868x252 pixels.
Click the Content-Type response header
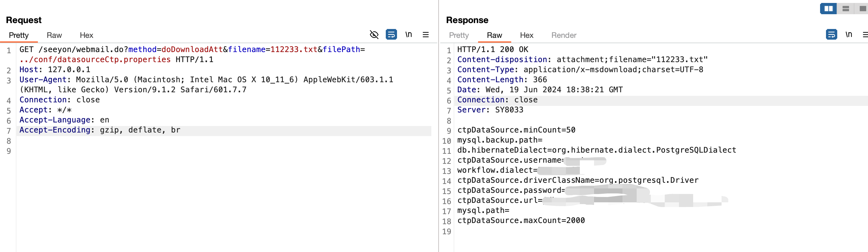click(580, 70)
